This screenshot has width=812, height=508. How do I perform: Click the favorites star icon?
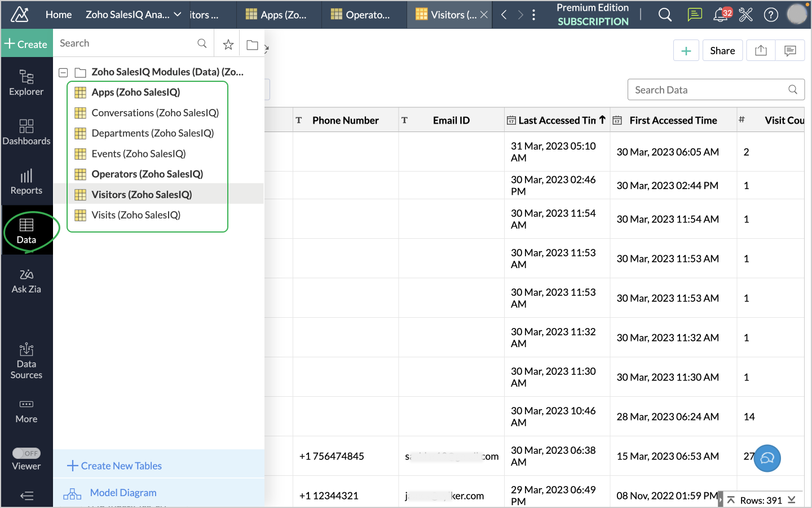(x=228, y=44)
